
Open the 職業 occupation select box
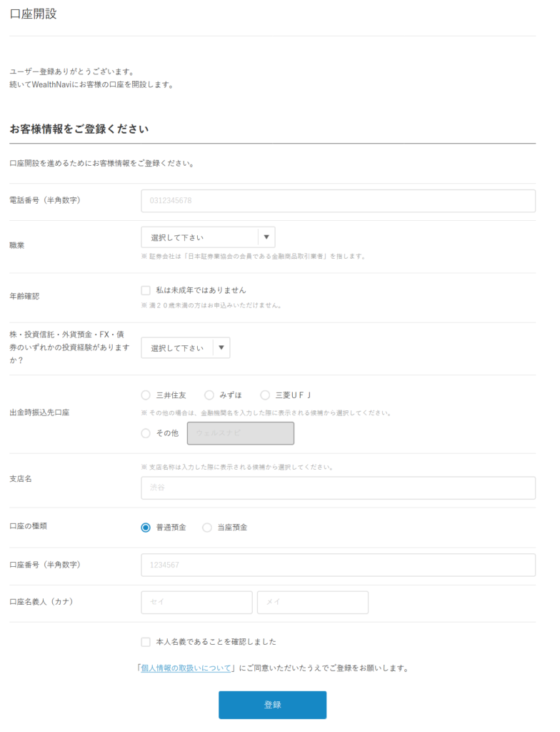(x=200, y=237)
